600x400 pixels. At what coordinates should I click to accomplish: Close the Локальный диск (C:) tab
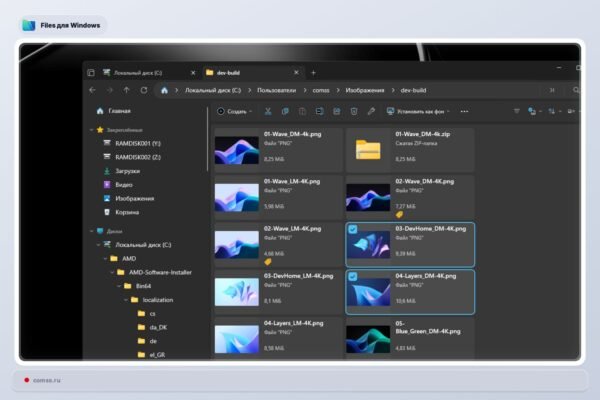click(x=193, y=73)
